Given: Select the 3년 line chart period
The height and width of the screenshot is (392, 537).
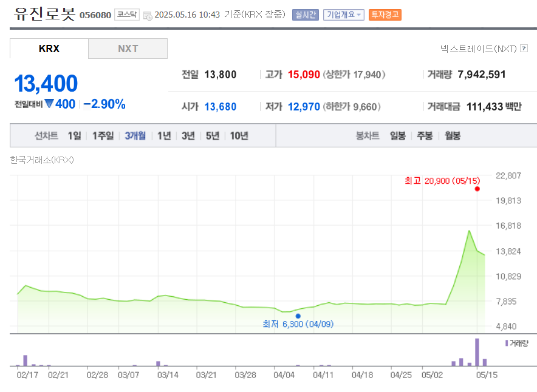Looking at the screenshot, I should pyautogui.click(x=188, y=136).
